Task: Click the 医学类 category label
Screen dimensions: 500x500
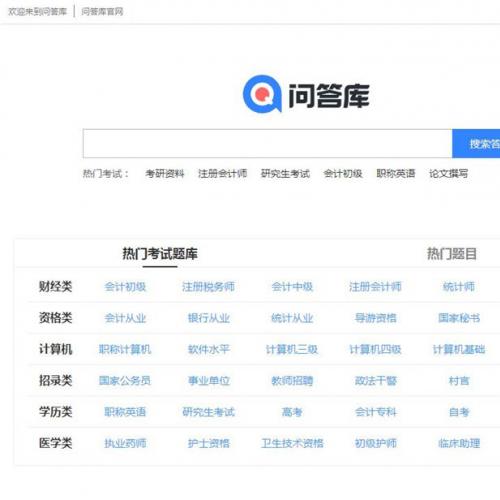Action: pos(55,443)
